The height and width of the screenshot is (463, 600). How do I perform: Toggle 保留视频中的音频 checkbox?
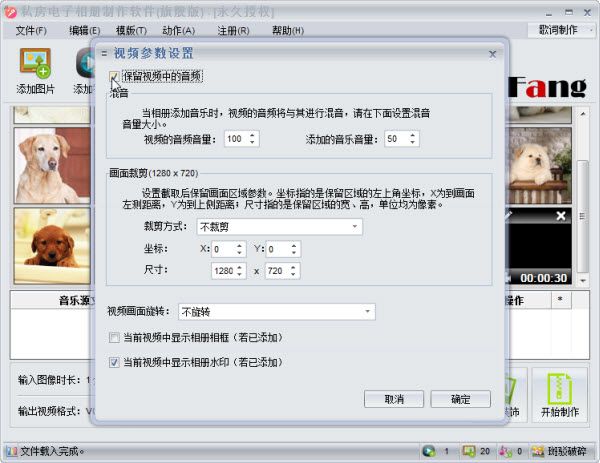click(x=114, y=77)
